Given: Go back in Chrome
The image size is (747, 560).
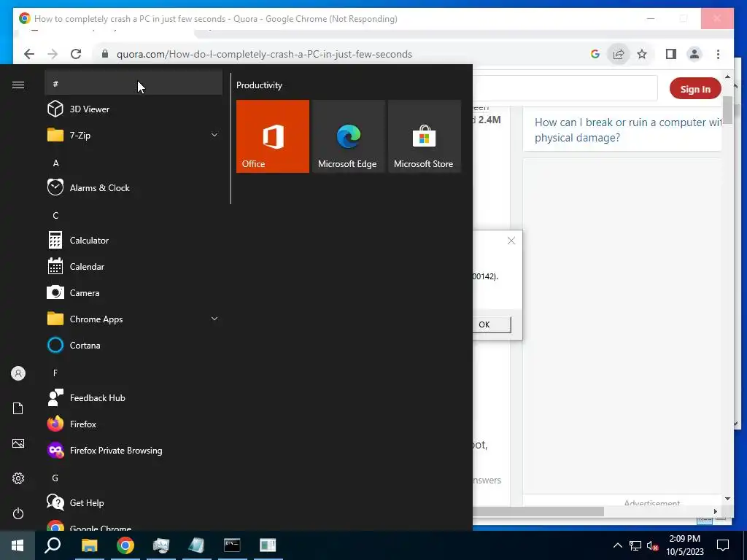Looking at the screenshot, I should [29, 54].
